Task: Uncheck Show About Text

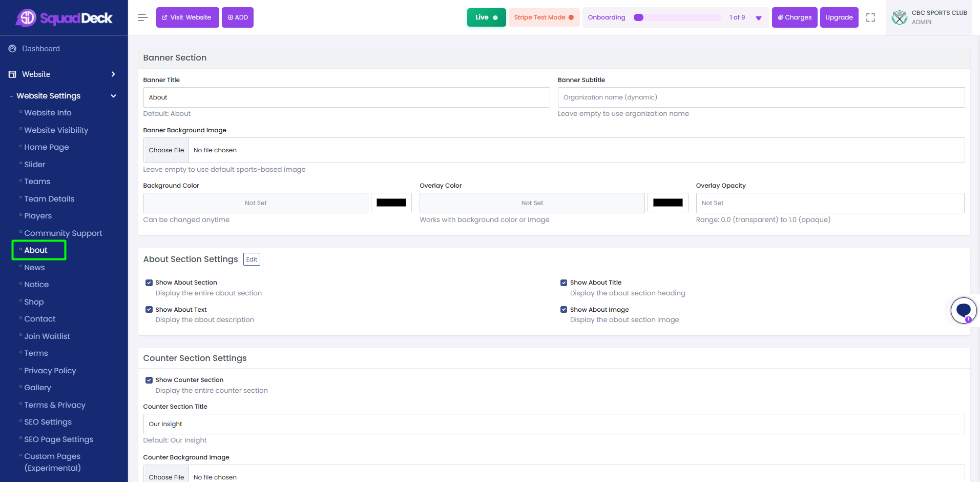Action: (x=149, y=310)
